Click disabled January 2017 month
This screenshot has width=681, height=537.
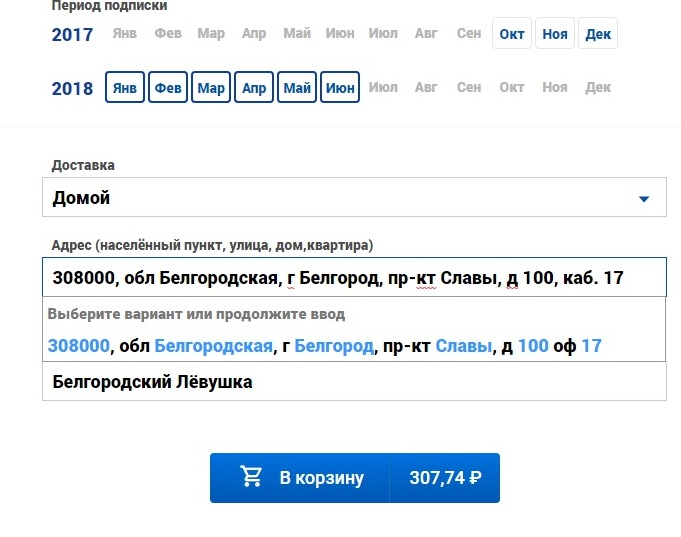click(x=125, y=33)
